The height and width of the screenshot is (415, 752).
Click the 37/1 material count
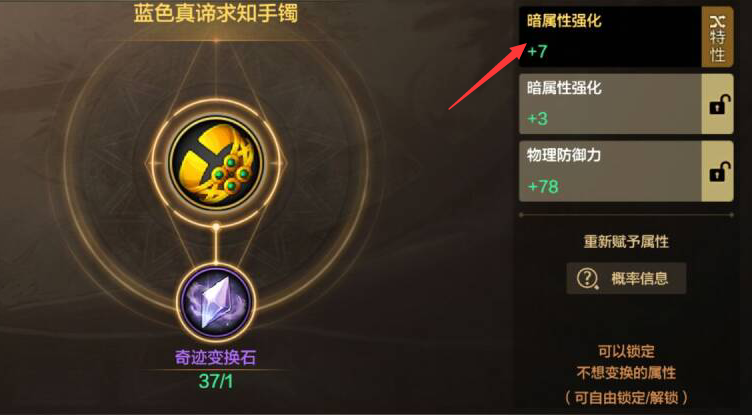[216, 380]
